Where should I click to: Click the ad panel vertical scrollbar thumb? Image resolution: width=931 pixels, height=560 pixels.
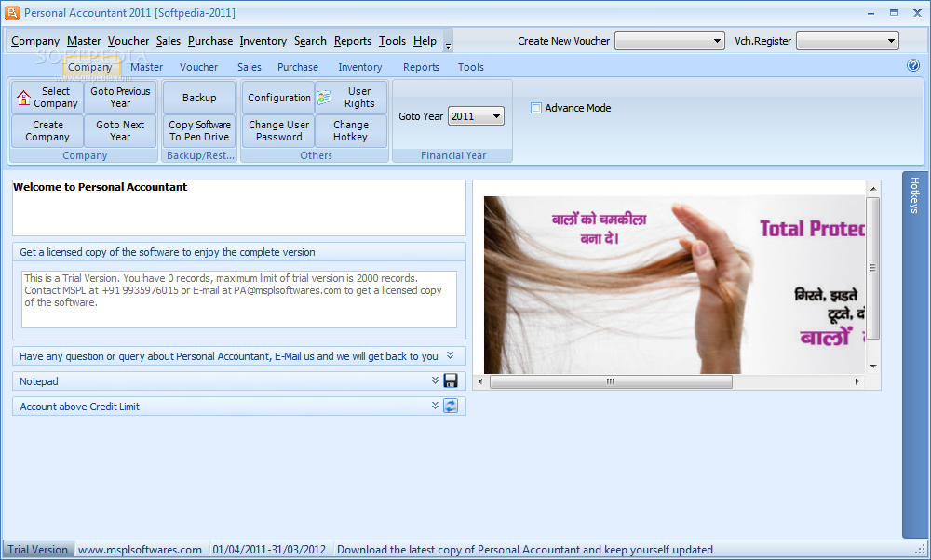coord(873,268)
